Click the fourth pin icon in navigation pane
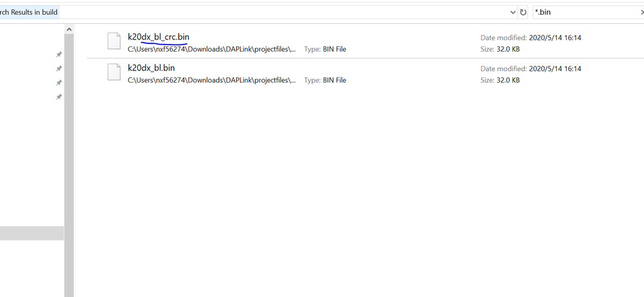 [x=59, y=97]
